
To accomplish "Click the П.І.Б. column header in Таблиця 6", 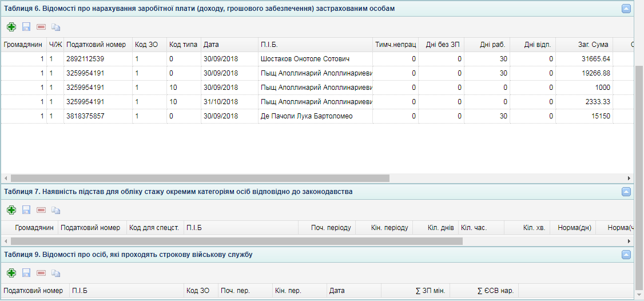I will [x=315, y=45].
